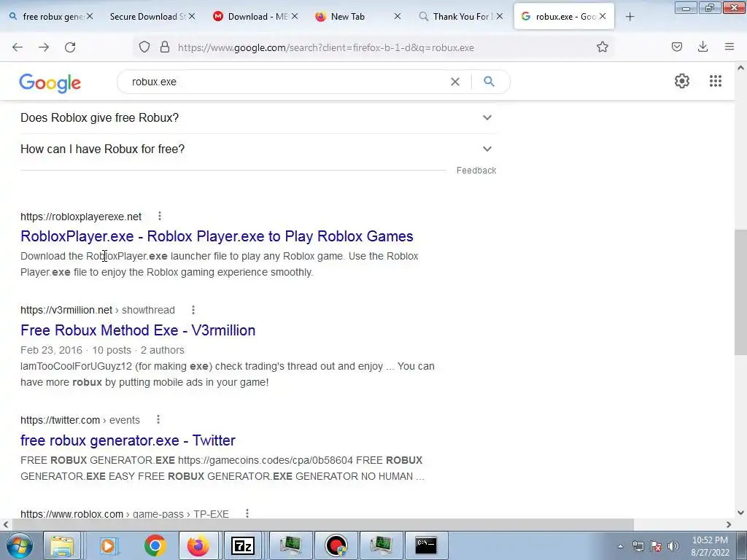Open more options for roblox.com result

coord(247,513)
